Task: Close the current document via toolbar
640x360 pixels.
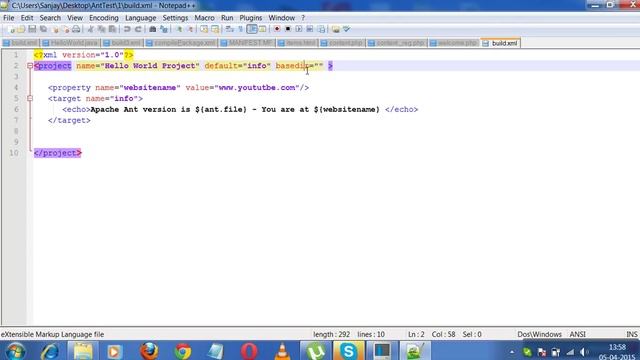Action: (x=55, y=29)
